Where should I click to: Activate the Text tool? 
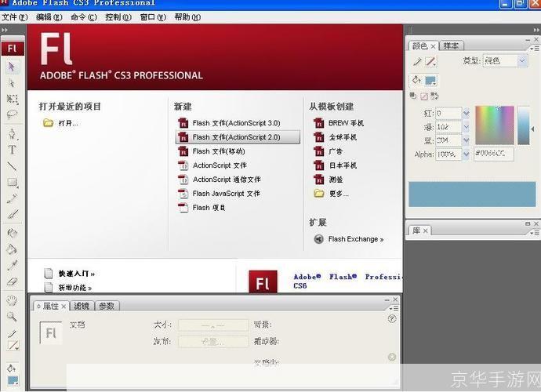[12, 150]
